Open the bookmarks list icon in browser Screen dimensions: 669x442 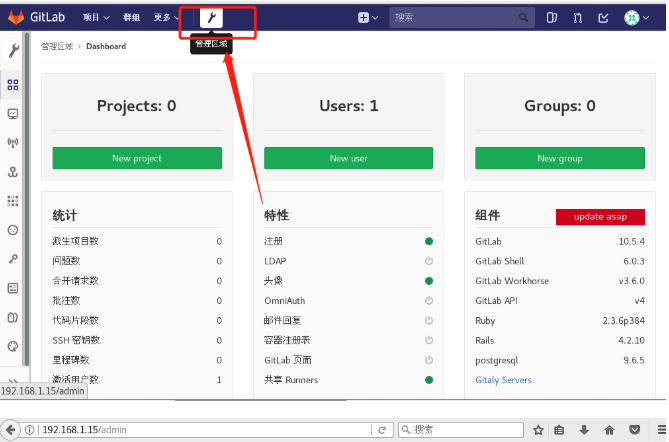click(559, 430)
